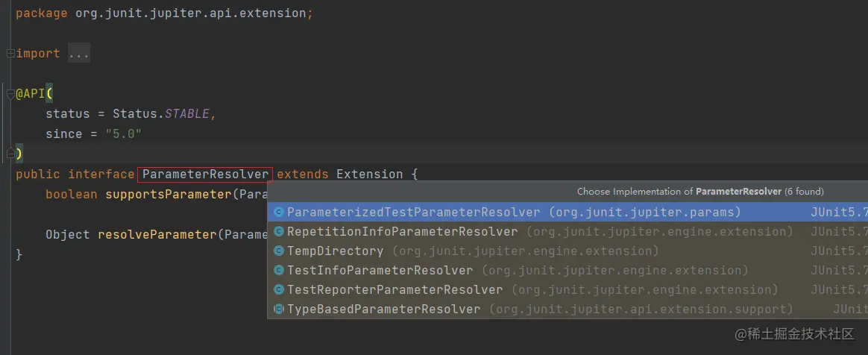Click class icon beside RepetitionInfoParameterResolver
The height and width of the screenshot is (355, 868).
tap(279, 231)
